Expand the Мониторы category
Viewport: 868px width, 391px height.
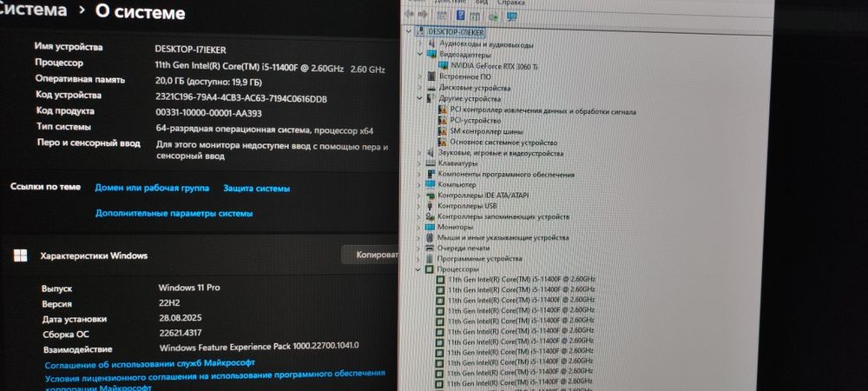(x=419, y=227)
